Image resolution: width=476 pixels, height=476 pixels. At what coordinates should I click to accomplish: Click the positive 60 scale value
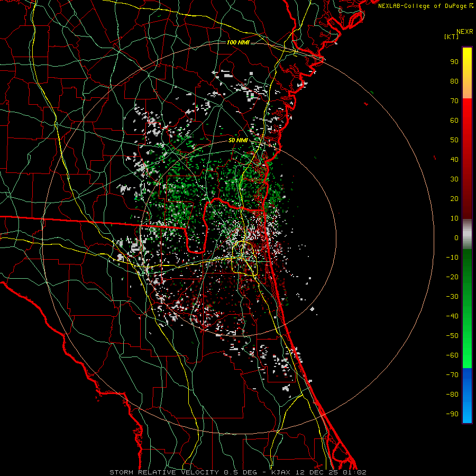pyautogui.click(x=454, y=120)
